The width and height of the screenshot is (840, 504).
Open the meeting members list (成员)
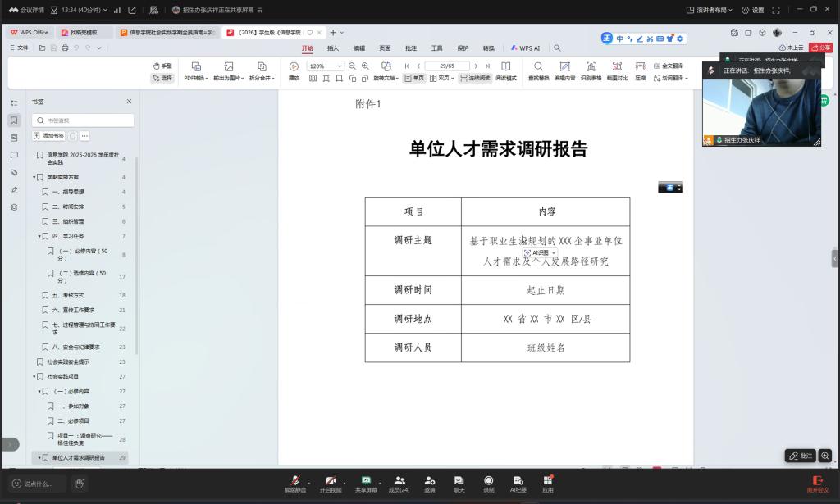(x=399, y=483)
